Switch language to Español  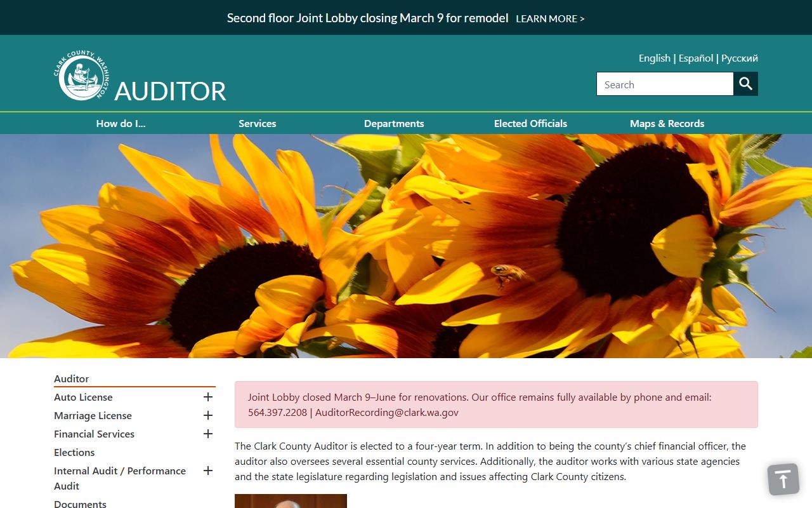click(696, 58)
